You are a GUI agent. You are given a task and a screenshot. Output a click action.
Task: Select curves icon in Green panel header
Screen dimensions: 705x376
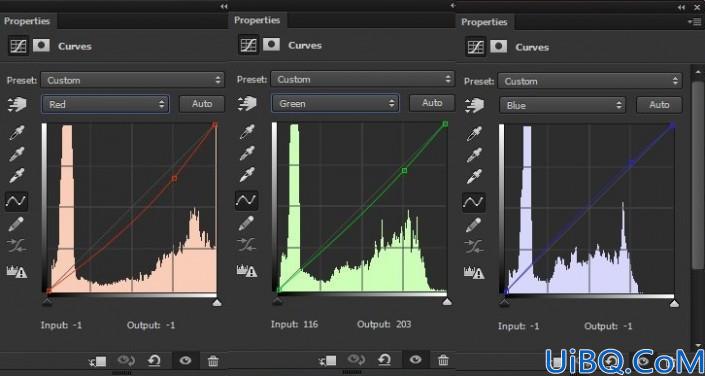pyautogui.click(x=248, y=45)
